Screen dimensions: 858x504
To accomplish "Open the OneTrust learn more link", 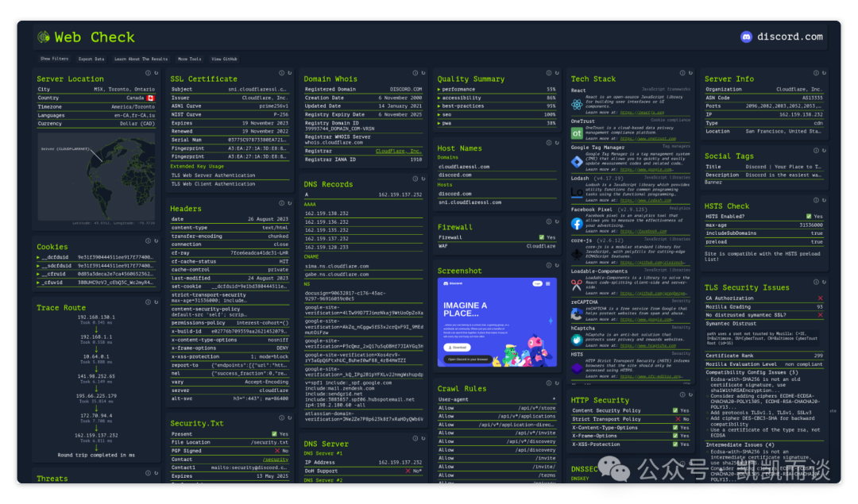I will coord(648,138).
